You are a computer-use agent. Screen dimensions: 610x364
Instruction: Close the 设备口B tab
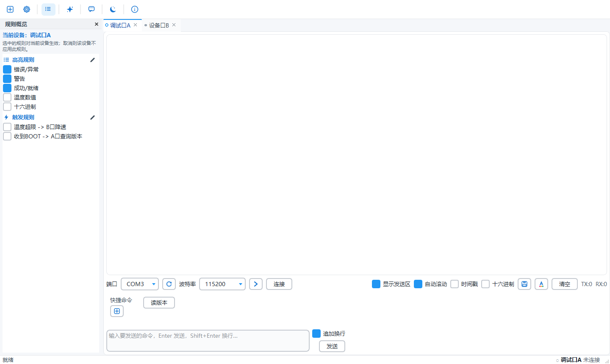click(174, 25)
